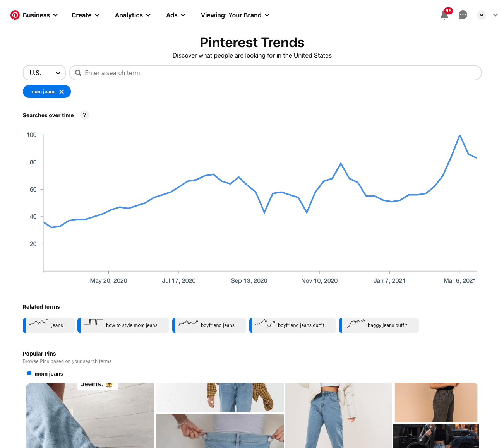Expand the account options chevron
Image resolution: width=504 pixels, height=448 pixels.
(x=495, y=15)
